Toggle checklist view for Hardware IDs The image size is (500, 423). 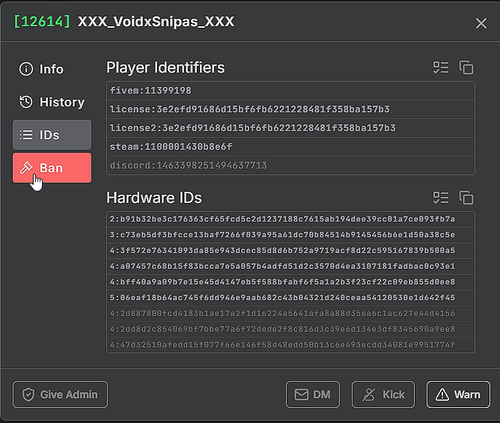(x=441, y=198)
